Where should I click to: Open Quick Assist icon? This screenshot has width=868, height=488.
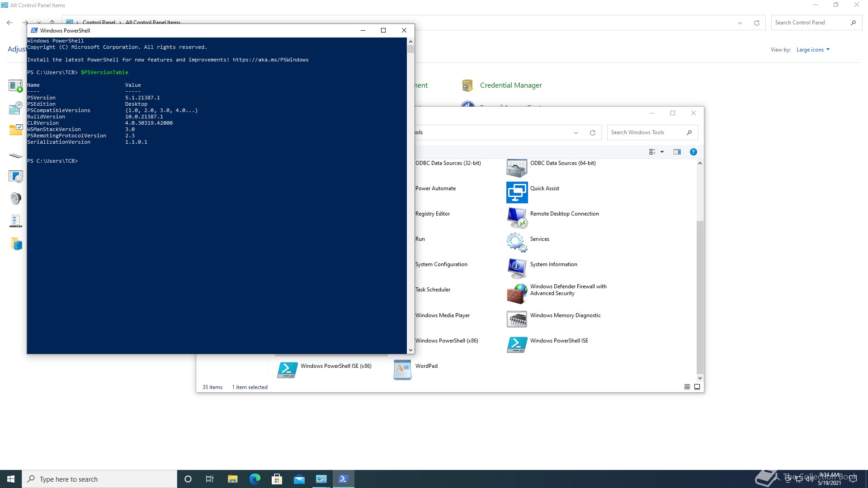pos(517,192)
